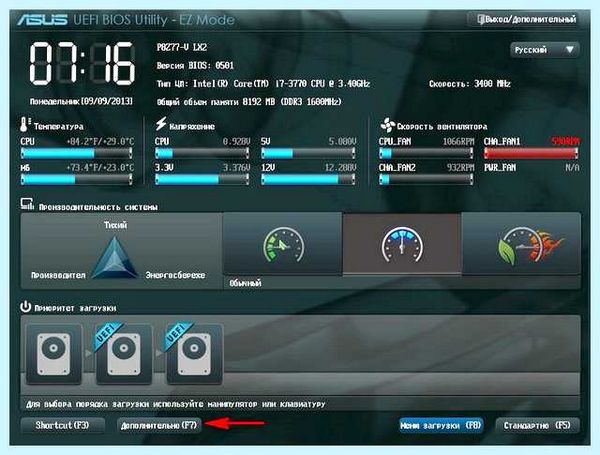Click the Тихий label above triangle

(x=115, y=225)
